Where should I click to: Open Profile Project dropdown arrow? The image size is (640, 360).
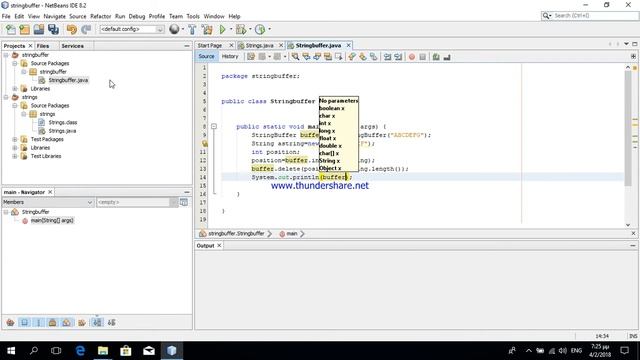point(269,29)
